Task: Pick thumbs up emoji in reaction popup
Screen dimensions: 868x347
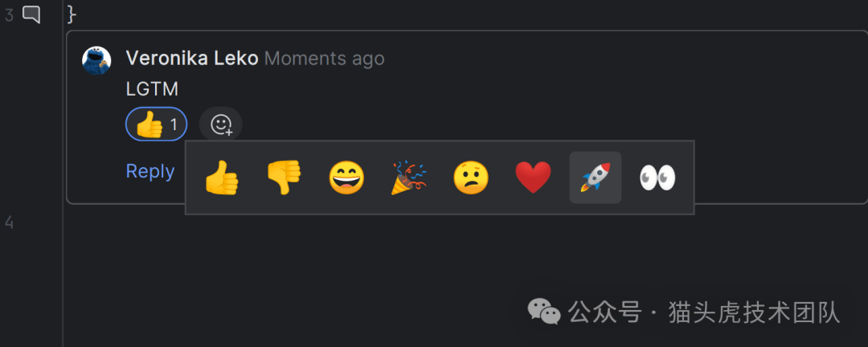Action: 222,178
